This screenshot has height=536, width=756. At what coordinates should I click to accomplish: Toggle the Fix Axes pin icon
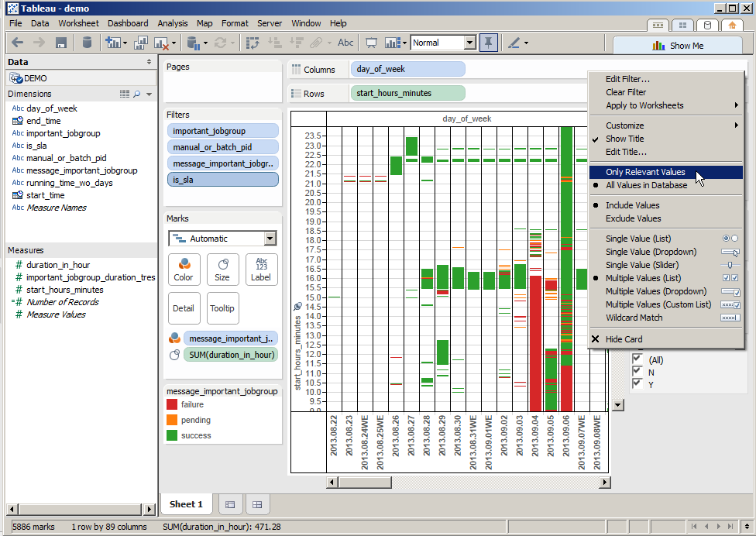click(x=489, y=43)
